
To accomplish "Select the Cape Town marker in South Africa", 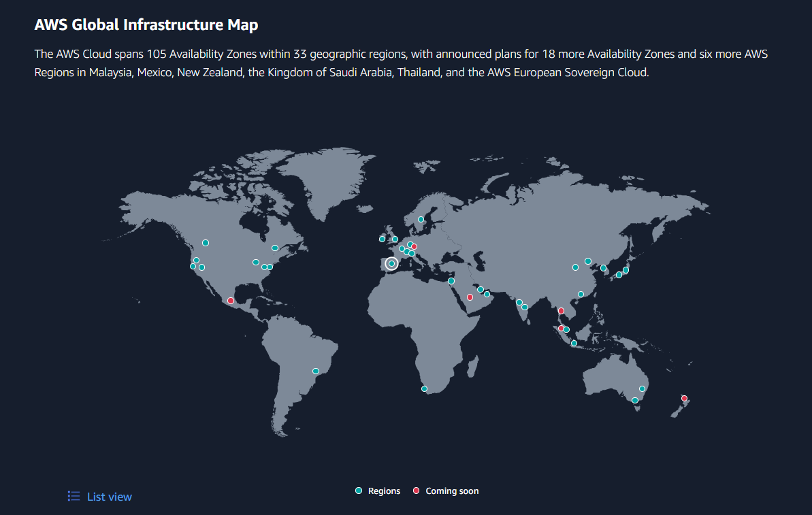I will 425,388.
